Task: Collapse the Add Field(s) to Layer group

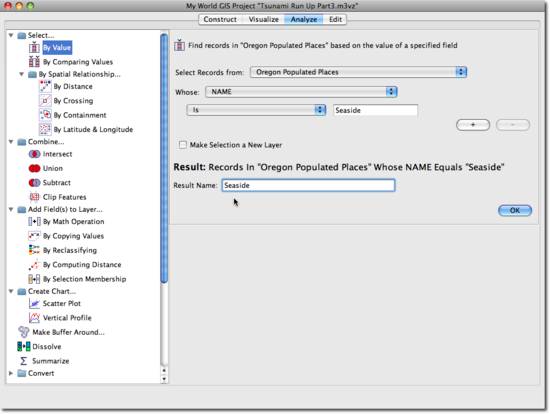Action: pyautogui.click(x=11, y=209)
